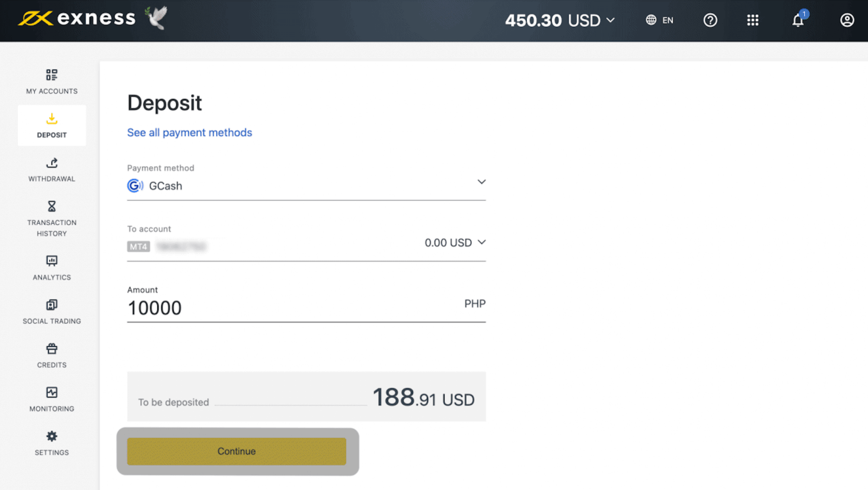Open Transaction History page
Screen dimensions: 868x490
point(52,218)
